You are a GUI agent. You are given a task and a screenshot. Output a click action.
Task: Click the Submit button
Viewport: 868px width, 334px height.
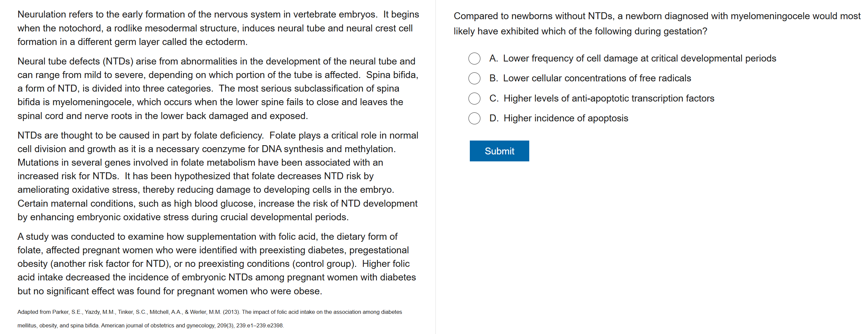tap(499, 151)
